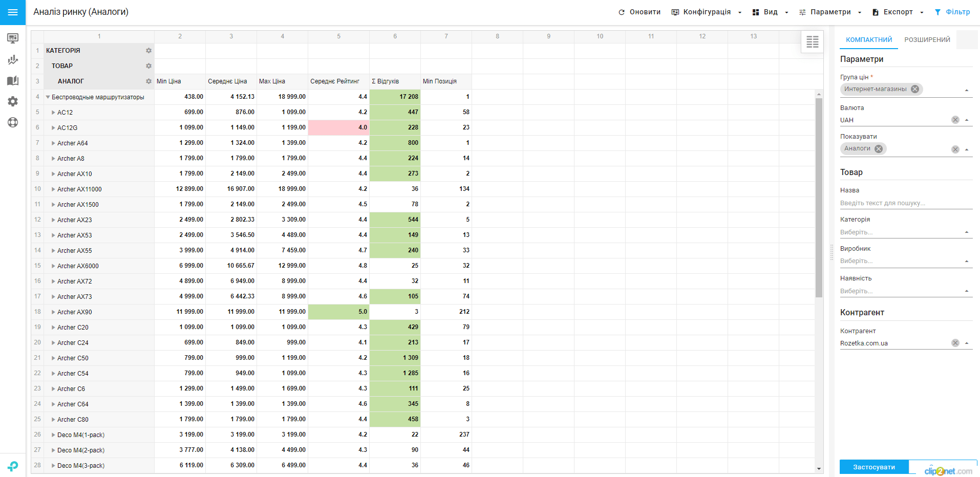980x477 pixels.
Task: Click the monitor dashboard sidebar icon
Action: coord(13,38)
